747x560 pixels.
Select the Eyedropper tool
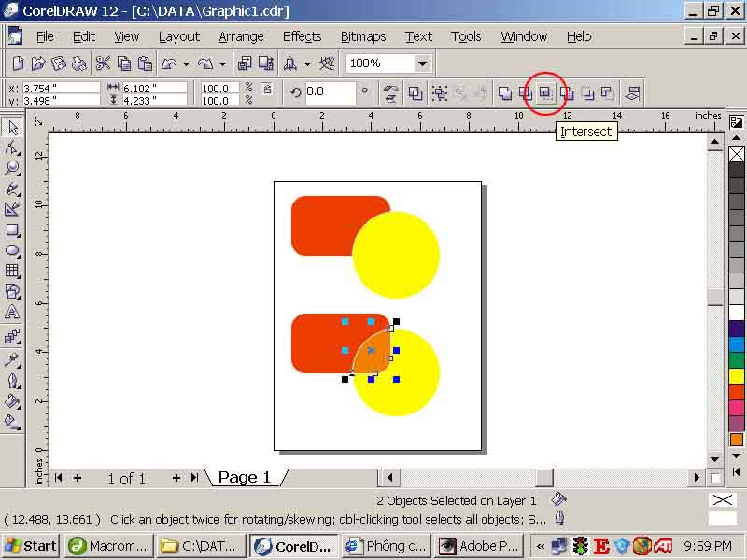[x=12, y=360]
